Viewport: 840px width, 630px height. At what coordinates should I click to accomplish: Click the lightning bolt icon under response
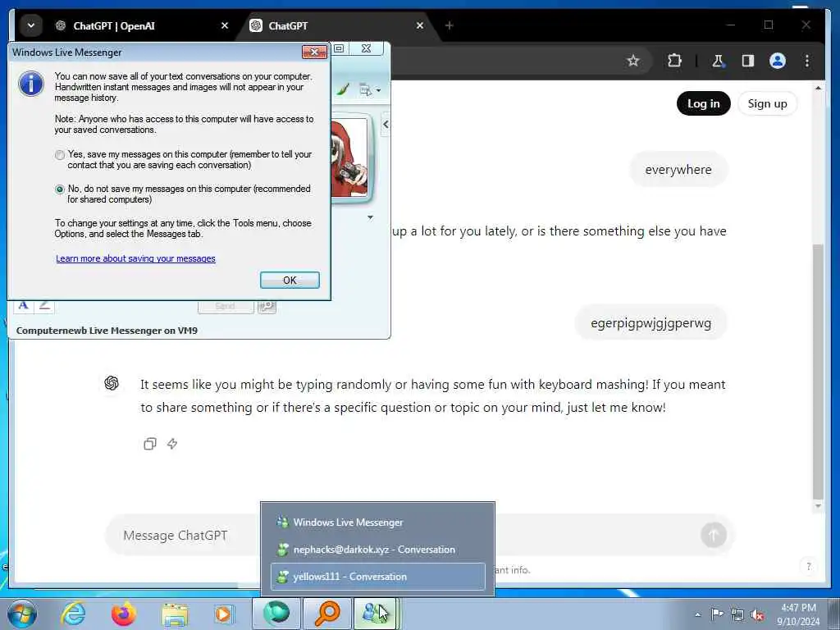172,444
